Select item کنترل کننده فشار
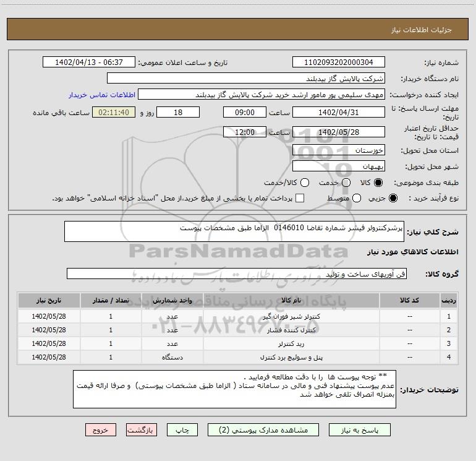 (291, 330)
